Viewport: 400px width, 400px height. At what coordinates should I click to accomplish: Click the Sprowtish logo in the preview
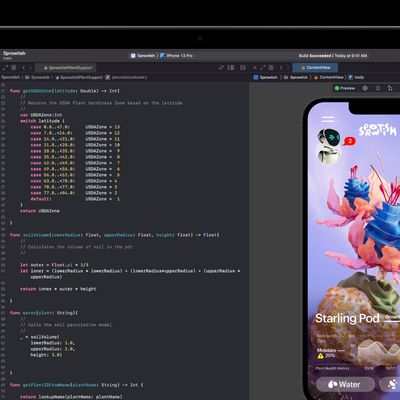tap(377, 130)
